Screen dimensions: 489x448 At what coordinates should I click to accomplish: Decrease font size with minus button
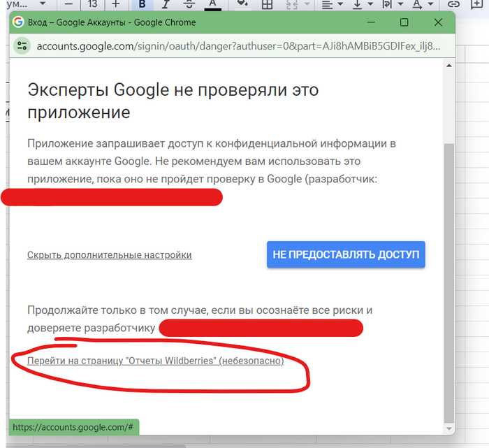pyautogui.click(x=68, y=5)
